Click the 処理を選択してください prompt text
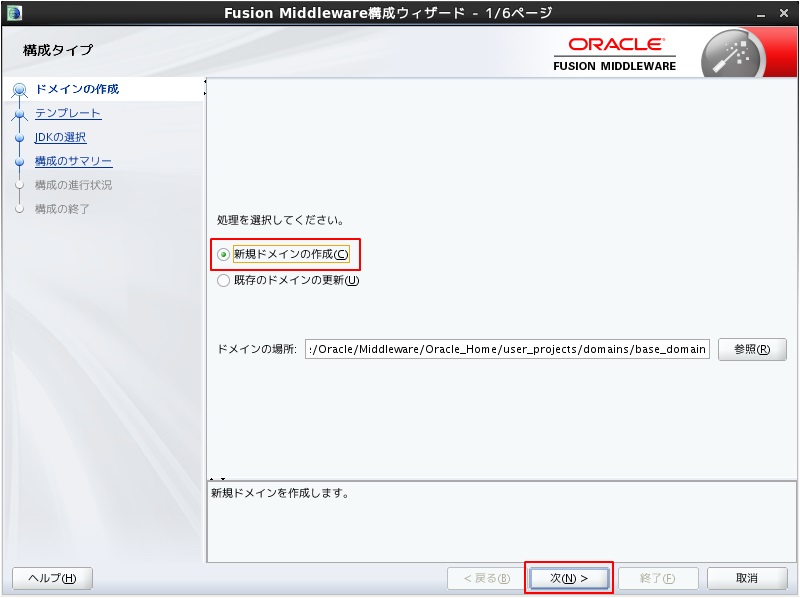This screenshot has width=800, height=598. point(280,220)
